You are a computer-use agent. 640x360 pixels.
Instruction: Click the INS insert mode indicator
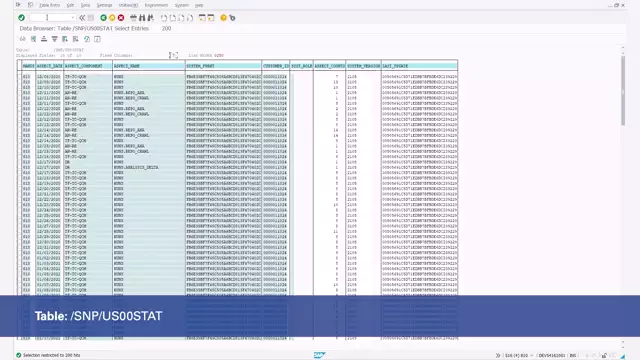(573, 356)
